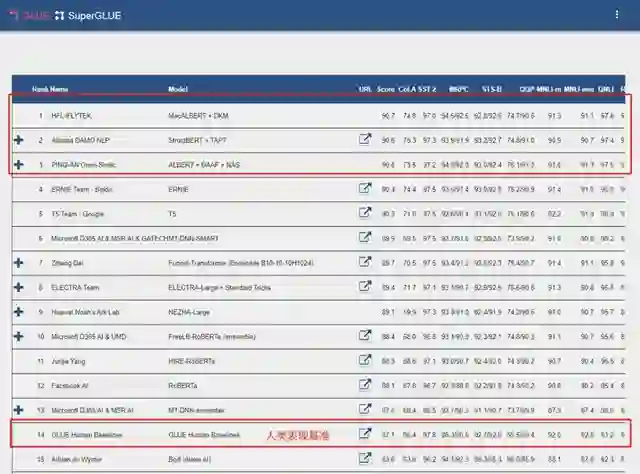Select the ALBERT + DAAF + NAS model cell
640x474 pixels.
tap(204, 165)
